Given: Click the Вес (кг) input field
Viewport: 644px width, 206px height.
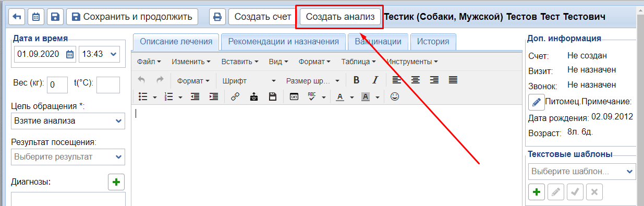Looking at the screenshot, I should tap(57, 84).
